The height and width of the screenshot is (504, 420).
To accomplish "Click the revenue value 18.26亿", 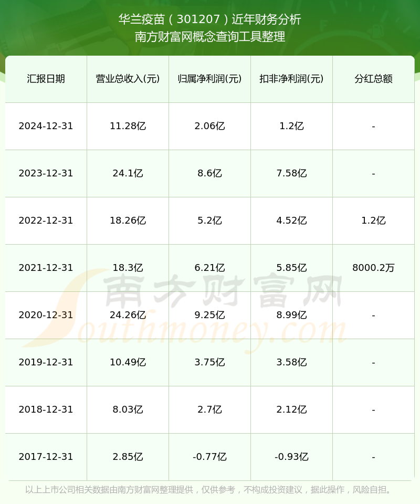I will [128, 220].
